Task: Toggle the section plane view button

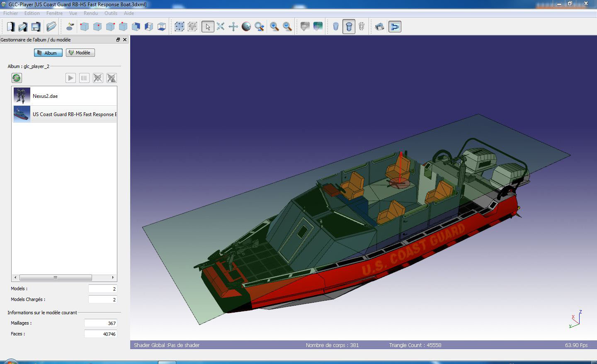Action: [x=395, y=27]
